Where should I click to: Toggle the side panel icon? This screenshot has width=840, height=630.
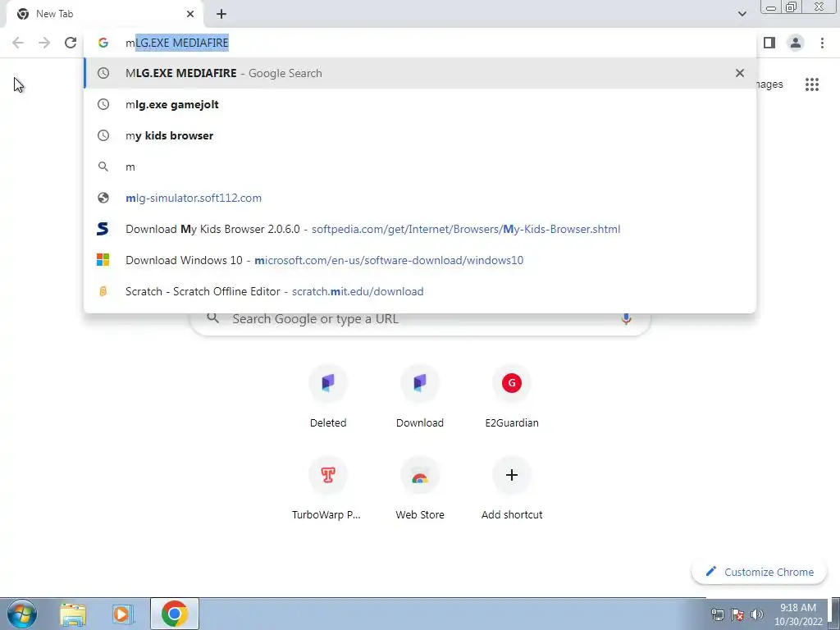click(x=769, y=43)
